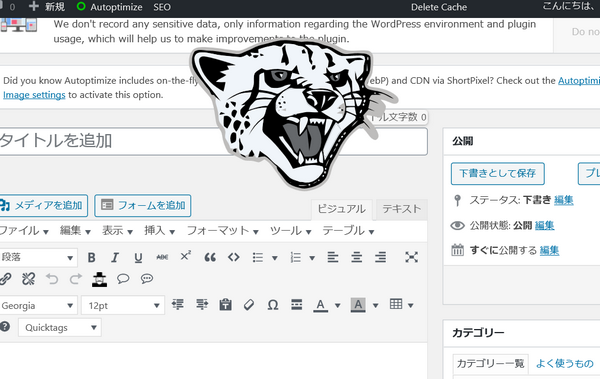Align text center
Image resolution: width=600 pixels, height=379 pixels.
(357, 257)
